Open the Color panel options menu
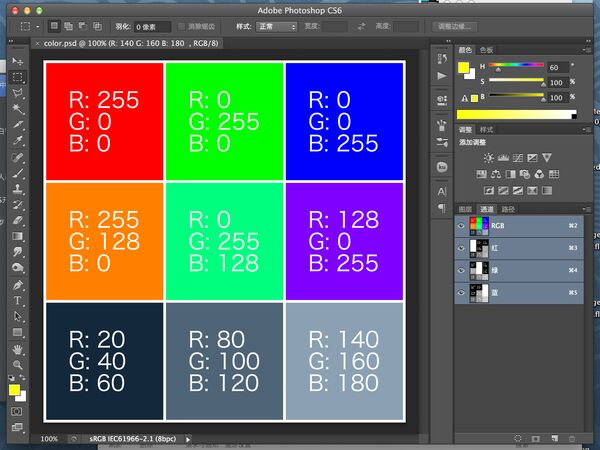The image size is (600, 450). coord(589,48)
